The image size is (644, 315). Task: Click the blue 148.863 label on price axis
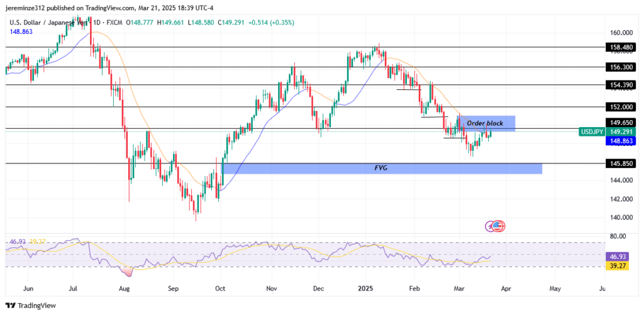621,141
